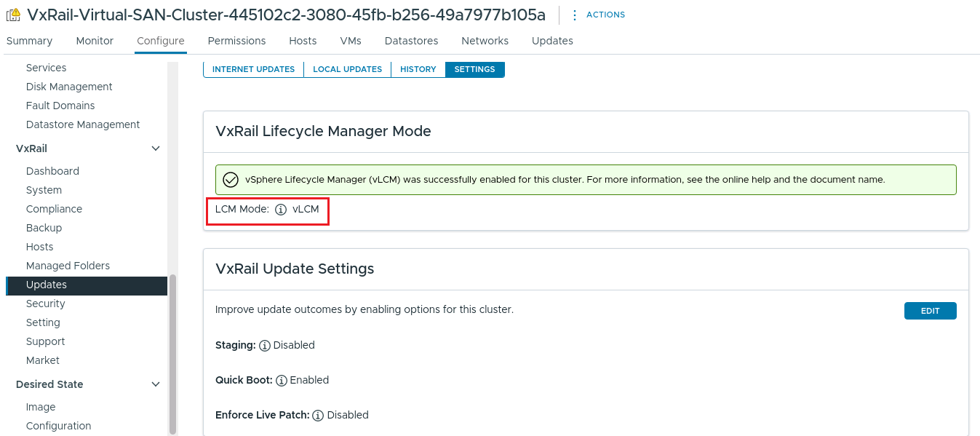Click the Enforce Live Patch info icon
The width and height of the screenshot is (980, 436).
point(317,415)
